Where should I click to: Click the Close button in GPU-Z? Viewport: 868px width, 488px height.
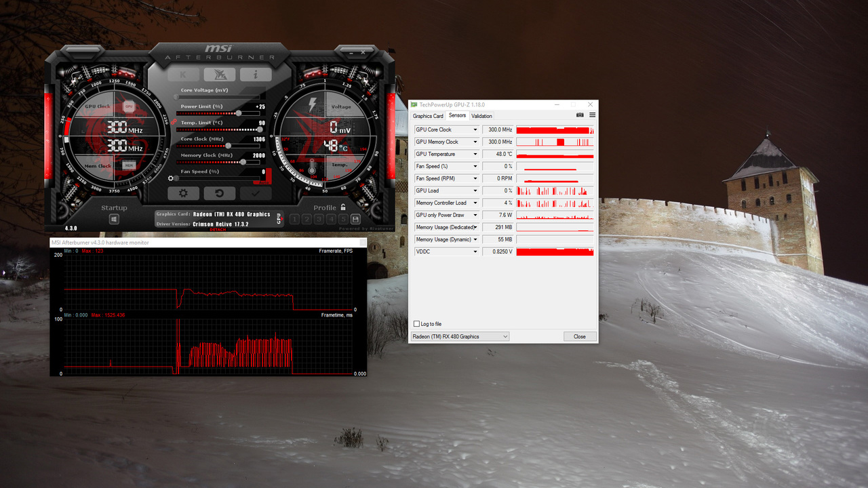(x=580, y=336)
